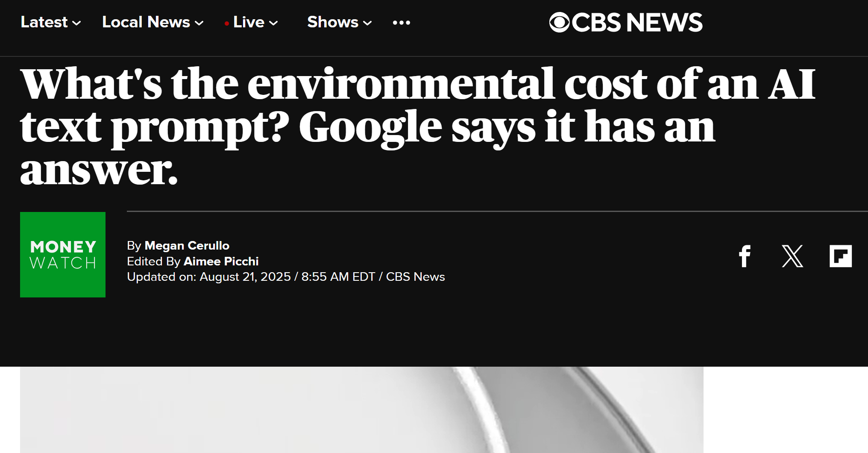Viewport: 868px width, 453px height.
Task: Click the green MoneyWatch badge
Action: click(63, 255)
